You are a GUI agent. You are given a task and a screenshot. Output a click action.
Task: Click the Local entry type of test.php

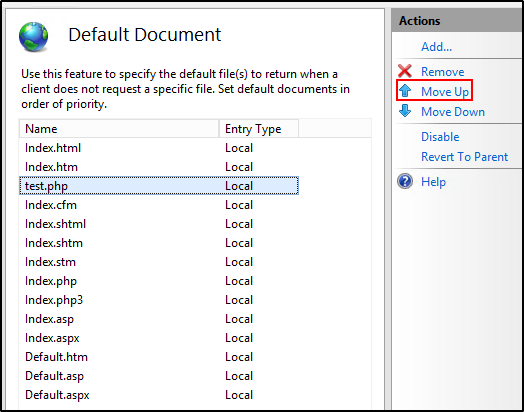pyautogui.click(x=239, y=186)
